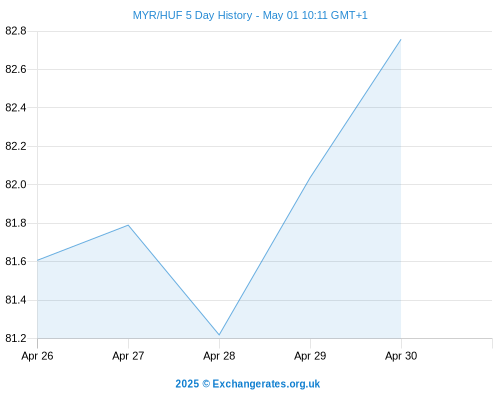The height and width of the screenshot is (400, 495).
Task: Click the chart title MYR/HUF 5 Day History
Action: pyautogui.click(x=192, y=15)
